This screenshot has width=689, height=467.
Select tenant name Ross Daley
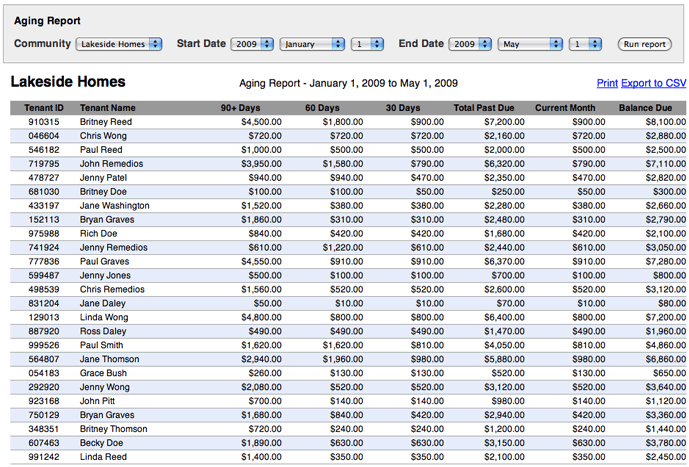(x=103, y=331)
